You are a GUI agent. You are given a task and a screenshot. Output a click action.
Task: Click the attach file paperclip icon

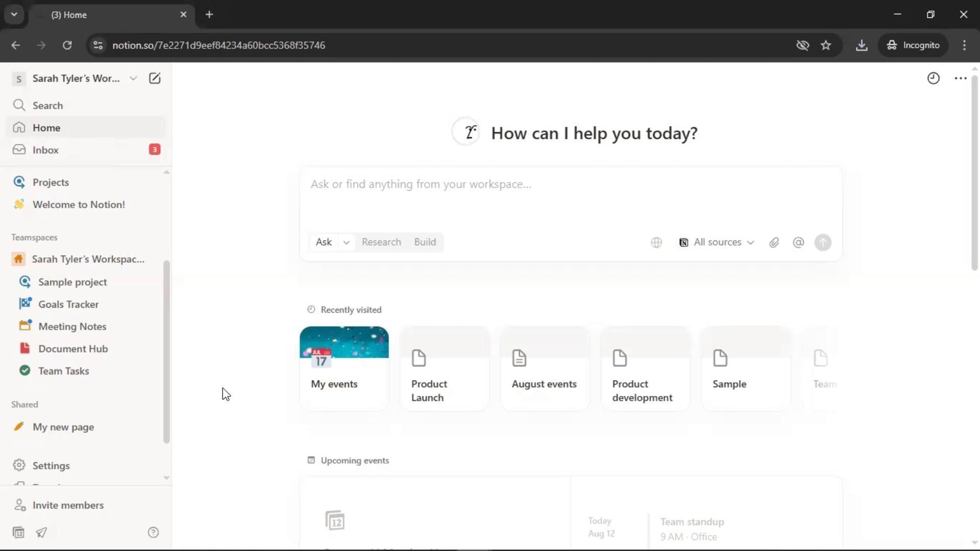[x=774, y=243]
